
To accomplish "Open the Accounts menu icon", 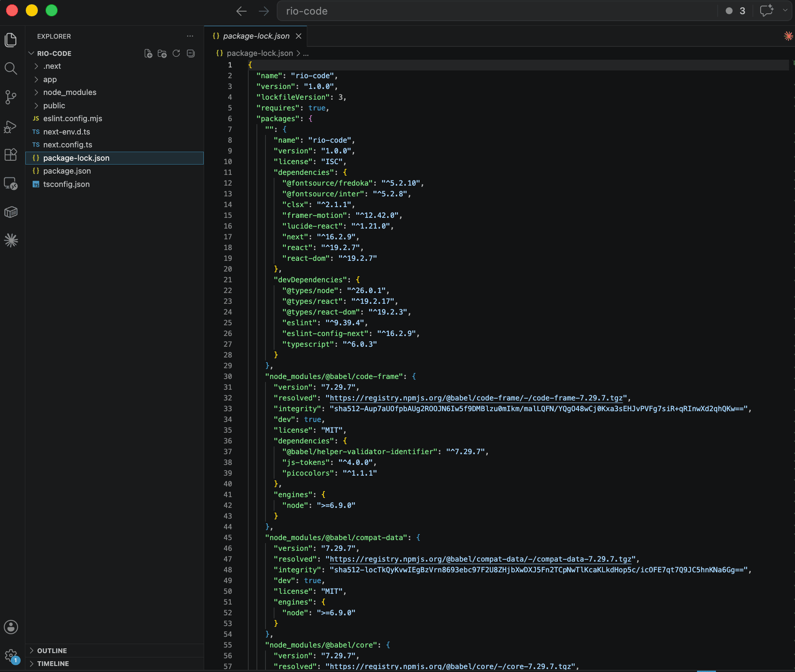I will coord(11,627).
